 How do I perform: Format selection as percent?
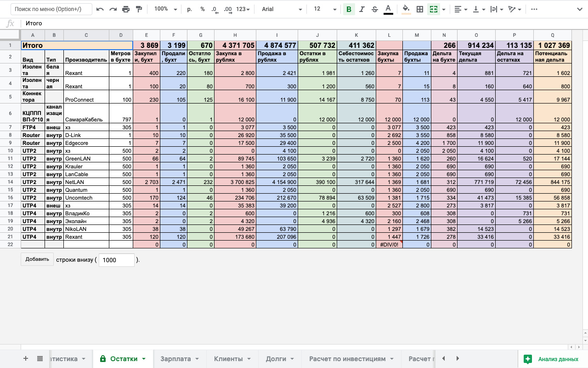pyautogui.click(x=203, y=9)
